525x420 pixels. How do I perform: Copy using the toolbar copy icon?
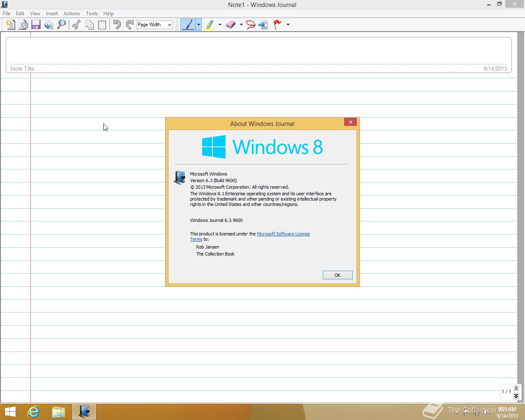coord(89,25)
